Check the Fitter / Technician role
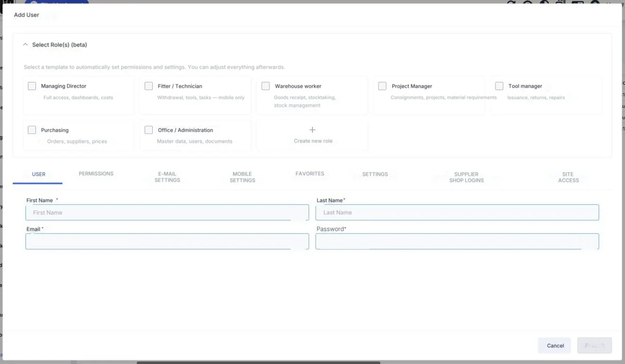 149,86
